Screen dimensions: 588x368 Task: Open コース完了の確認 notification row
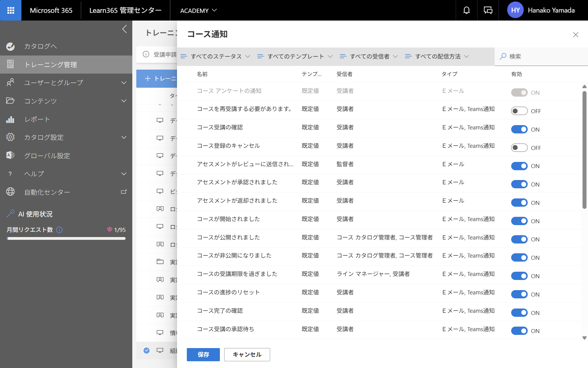[379, 312]
